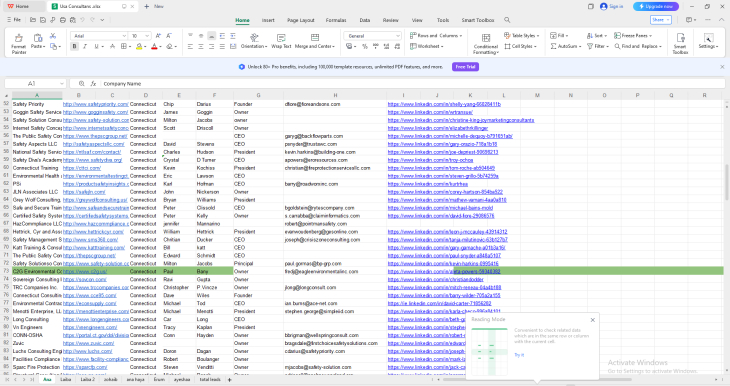
Task: Toggle Italic formatting
Action: tap(85, 47)
